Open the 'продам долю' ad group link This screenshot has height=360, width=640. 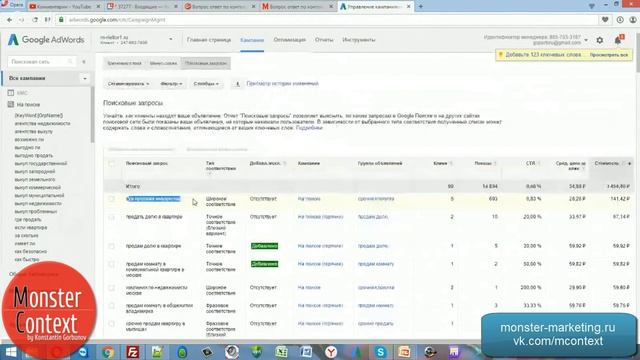(373, 246)
